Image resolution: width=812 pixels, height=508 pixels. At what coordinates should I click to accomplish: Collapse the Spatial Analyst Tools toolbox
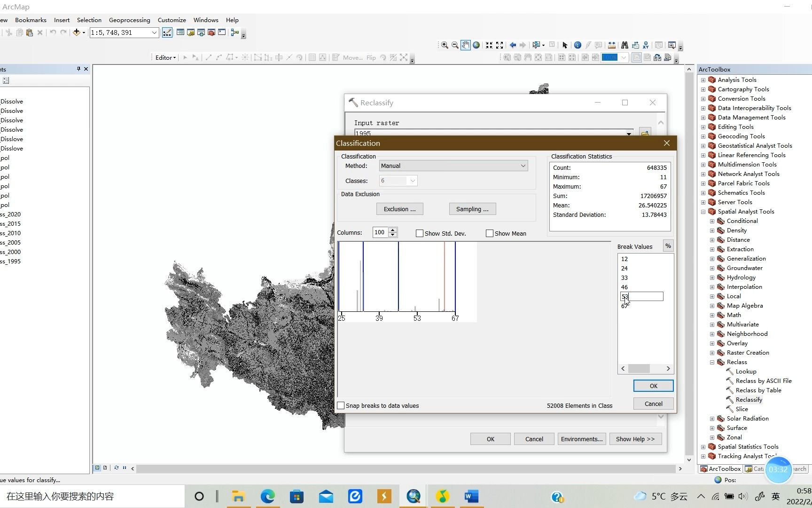[x=703, y=212]
